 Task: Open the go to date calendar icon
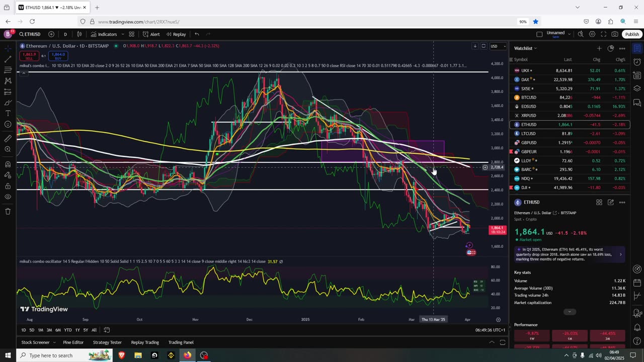[x=107, y=330]
